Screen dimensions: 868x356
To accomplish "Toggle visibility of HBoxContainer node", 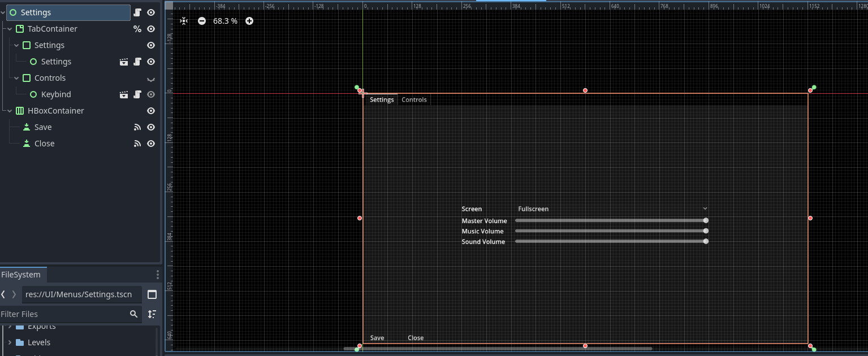I will point(151,111).
